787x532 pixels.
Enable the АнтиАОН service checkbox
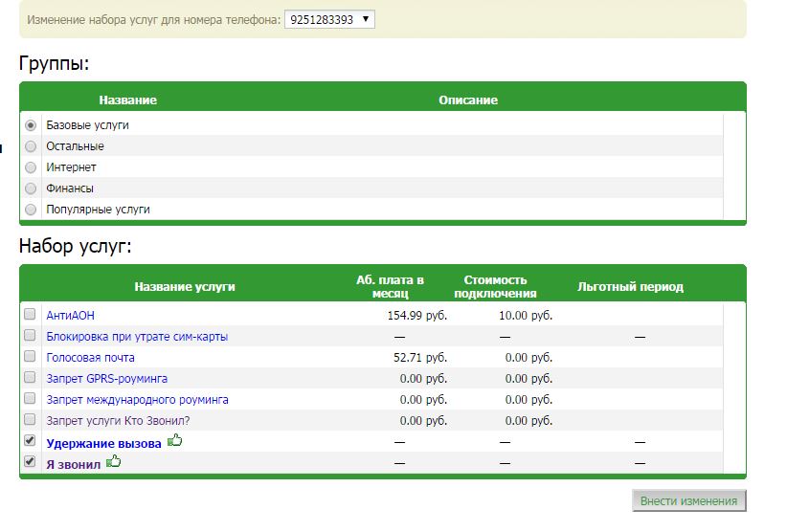click(x=30, y=315)
